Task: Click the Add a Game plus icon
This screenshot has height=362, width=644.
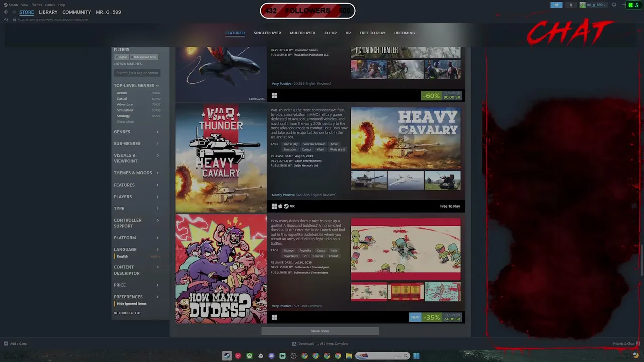Action: pos(6,344)
